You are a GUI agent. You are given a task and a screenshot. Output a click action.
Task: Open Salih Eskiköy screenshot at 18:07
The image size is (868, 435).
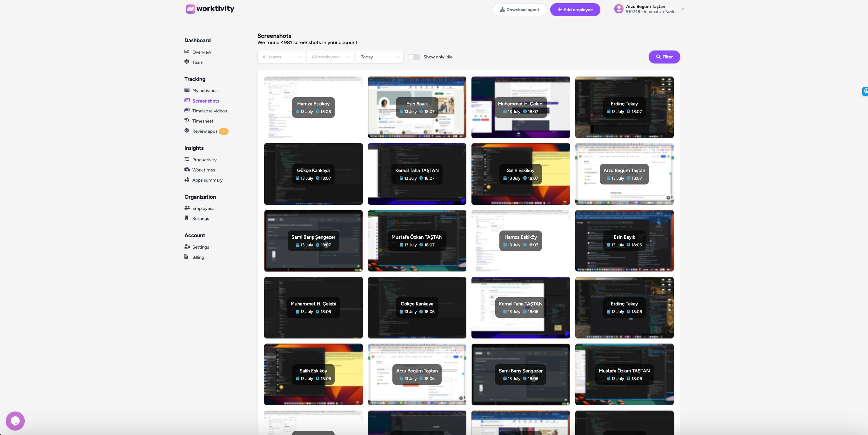click(x=521, y=174)
